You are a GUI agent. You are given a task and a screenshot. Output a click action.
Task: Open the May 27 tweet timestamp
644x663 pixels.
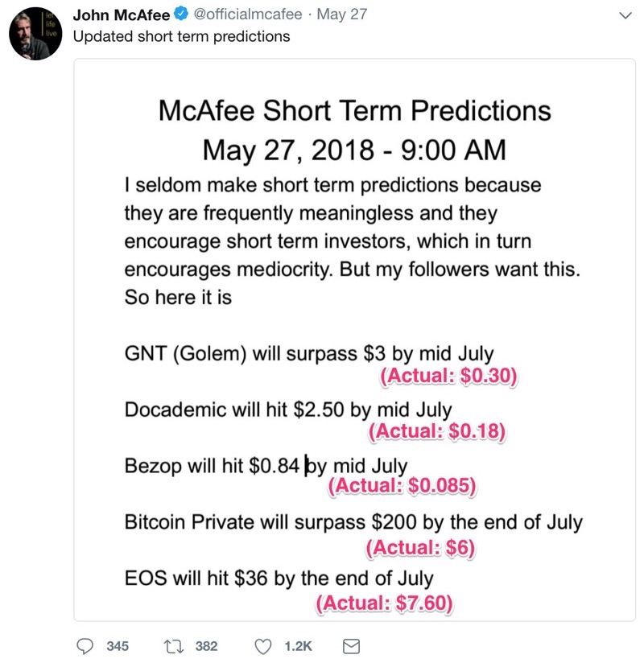click(x=342, y=14)
